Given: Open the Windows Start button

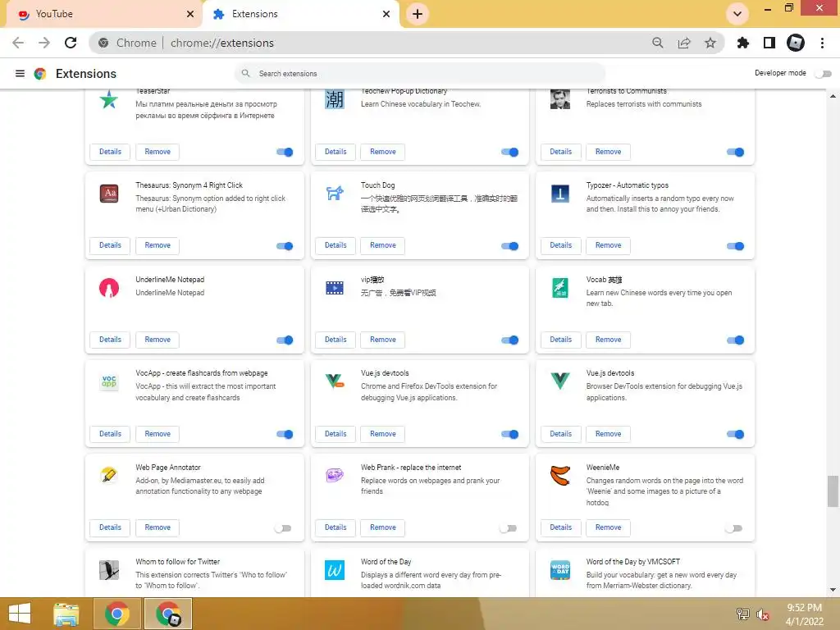Looking at the screenshot, I should click(x=20, y=614).
